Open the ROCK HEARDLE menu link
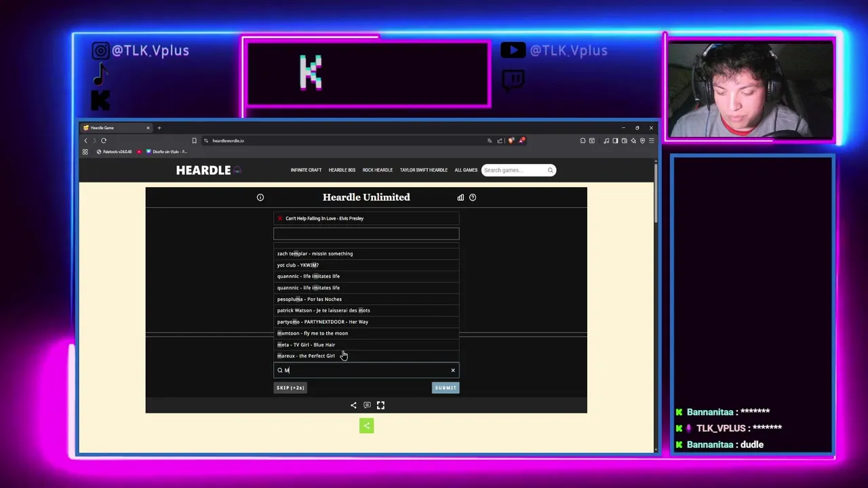 click(378, 170)
